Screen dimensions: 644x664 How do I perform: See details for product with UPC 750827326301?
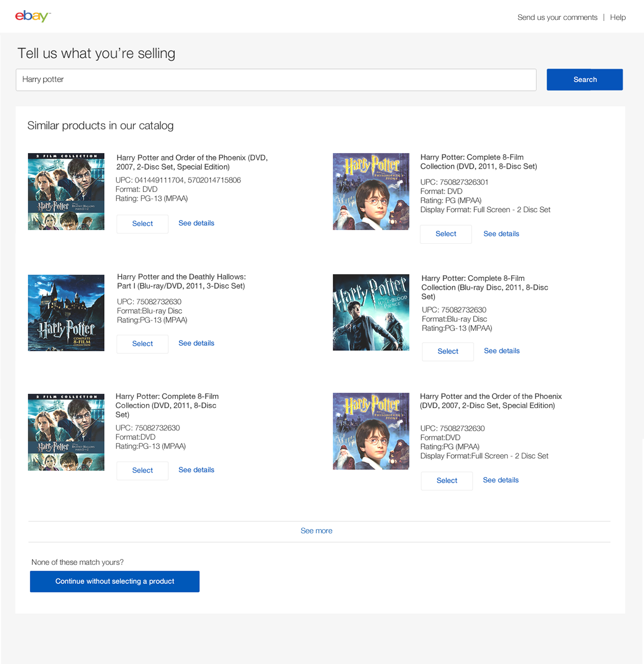(501, 234)
